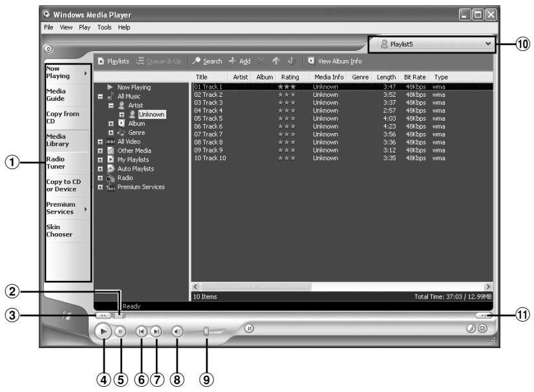Open the Media Library tab
534x392 pixels.
click(67, 140)
